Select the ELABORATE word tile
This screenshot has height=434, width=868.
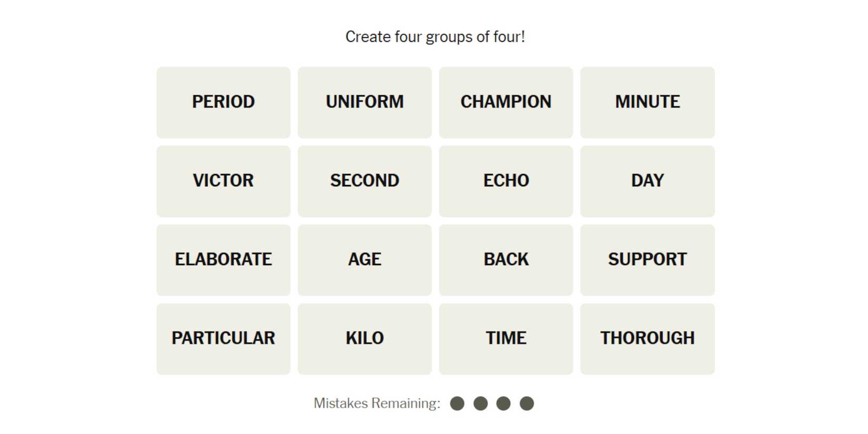pos(223,260)
